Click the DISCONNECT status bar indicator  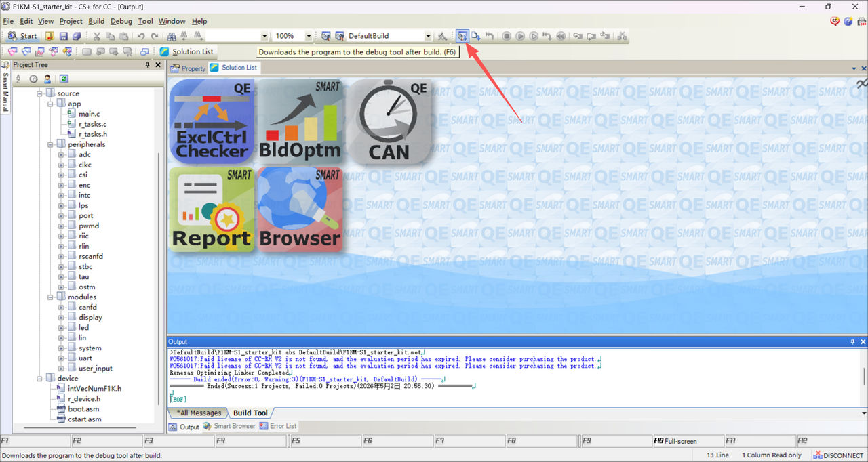coord(840,455)
